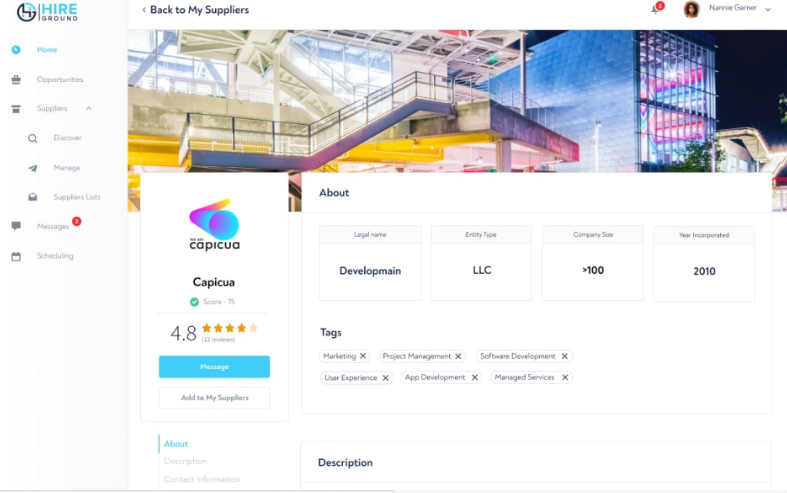Click the Message button
This screenshot has height=493, width=787.
click(214, 367)
